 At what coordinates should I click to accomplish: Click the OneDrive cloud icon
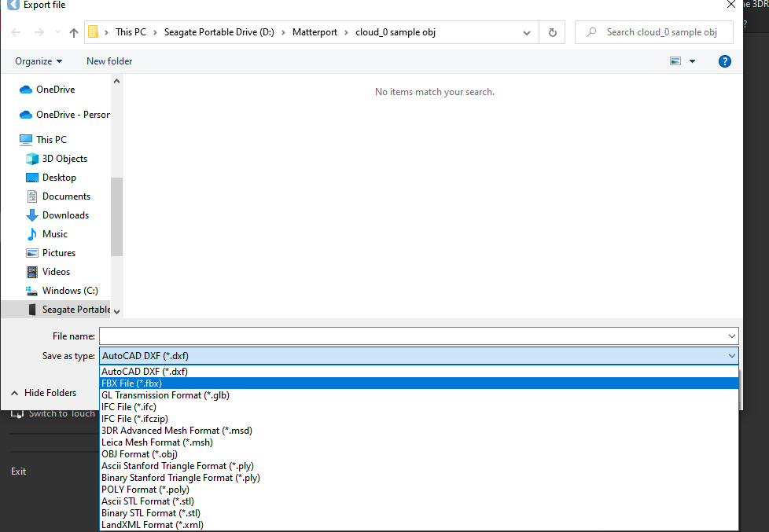coord(25,90)
